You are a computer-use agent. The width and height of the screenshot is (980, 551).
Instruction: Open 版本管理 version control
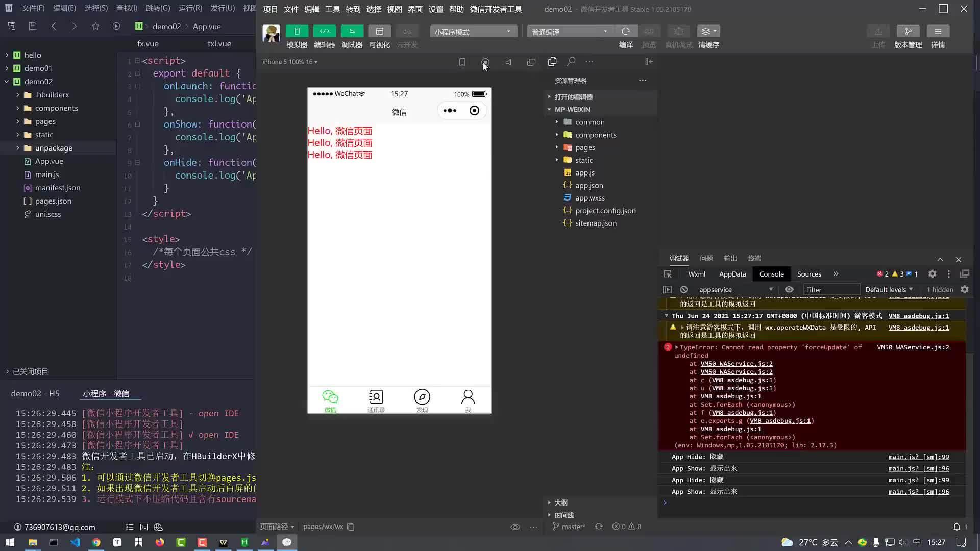click(908, 31)
